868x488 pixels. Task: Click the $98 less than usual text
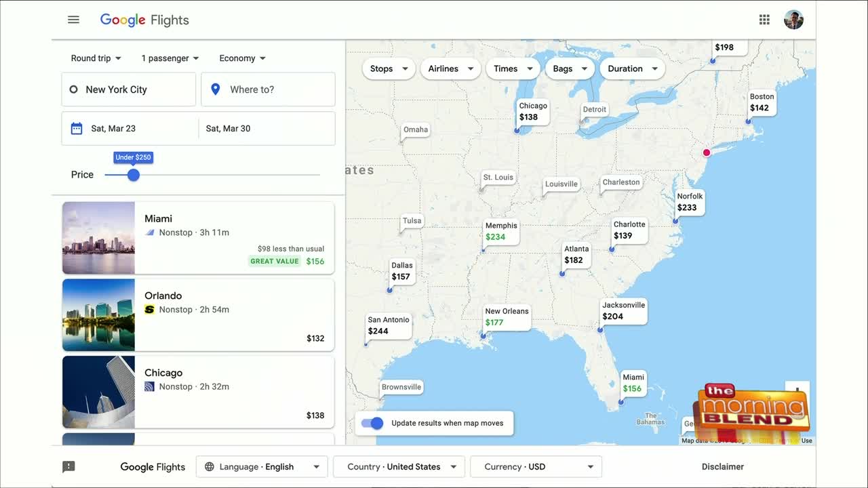tap(291, 249)
